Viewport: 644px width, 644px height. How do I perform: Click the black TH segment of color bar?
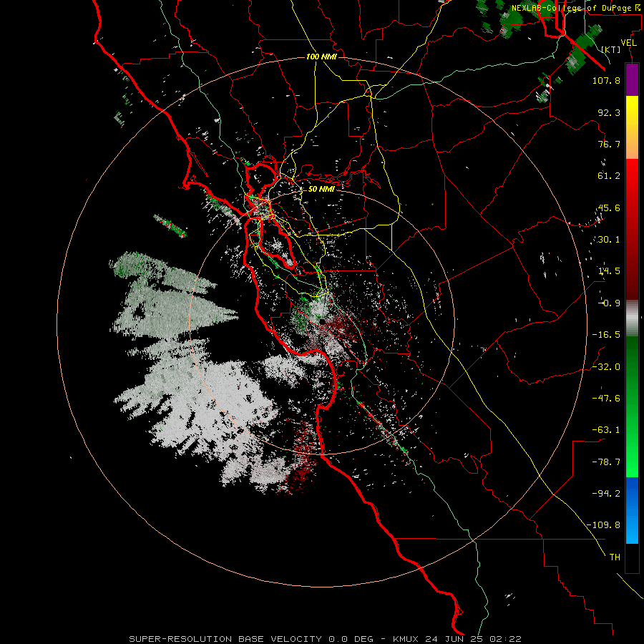click(632, 557)
